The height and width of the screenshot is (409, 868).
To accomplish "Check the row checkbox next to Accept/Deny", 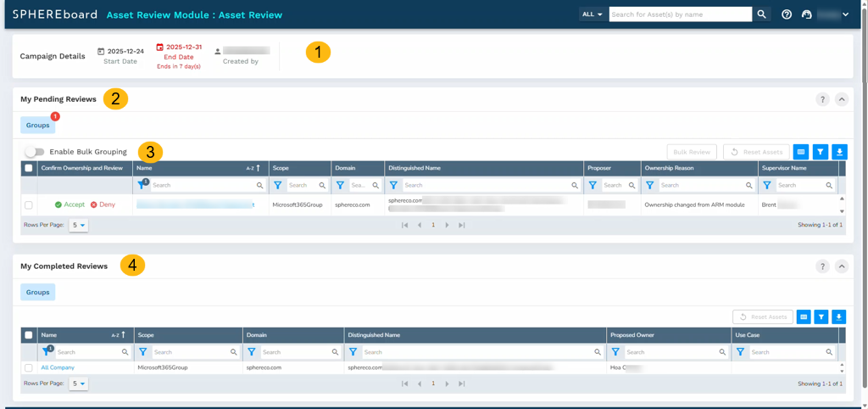I will [x=29, y=205].
